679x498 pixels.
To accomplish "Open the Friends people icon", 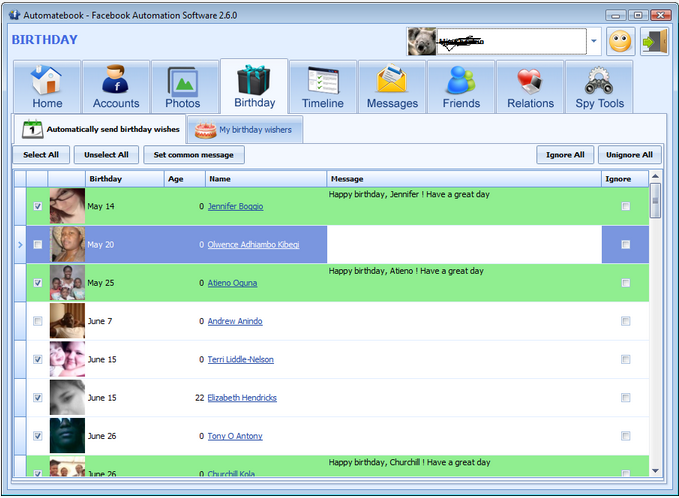I will coord(461,80).
